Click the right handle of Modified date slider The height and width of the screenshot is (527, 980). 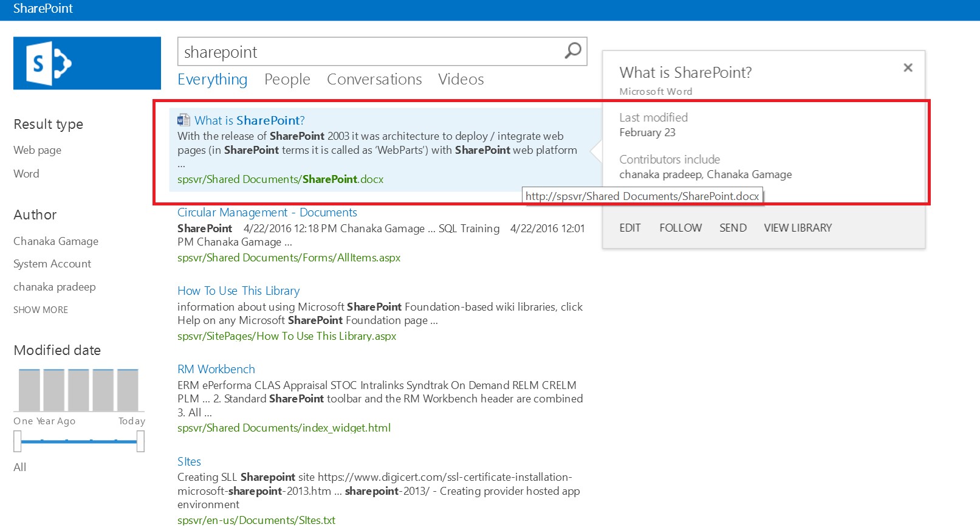tap(141, 441)
